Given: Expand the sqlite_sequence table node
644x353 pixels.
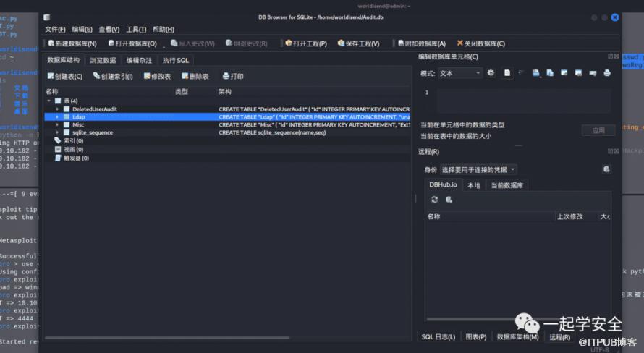Looking at the screenshot, I should (57, 132).
